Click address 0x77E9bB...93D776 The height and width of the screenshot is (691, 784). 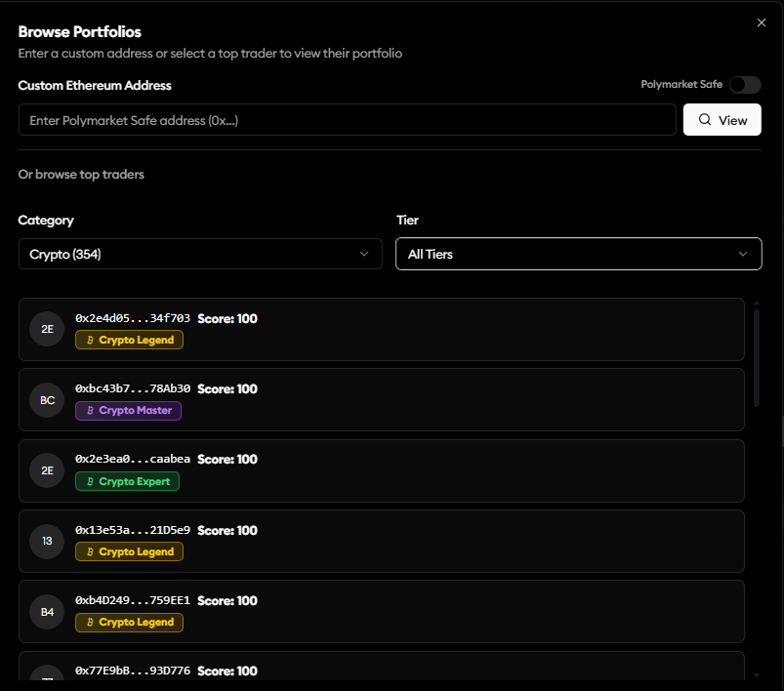[133, 671]
